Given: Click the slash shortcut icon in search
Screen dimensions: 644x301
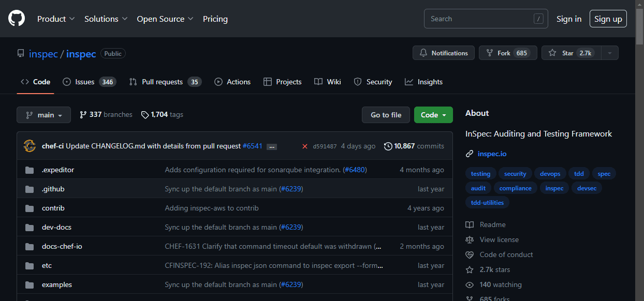Looking at the screenshot, I should point(539,19).
